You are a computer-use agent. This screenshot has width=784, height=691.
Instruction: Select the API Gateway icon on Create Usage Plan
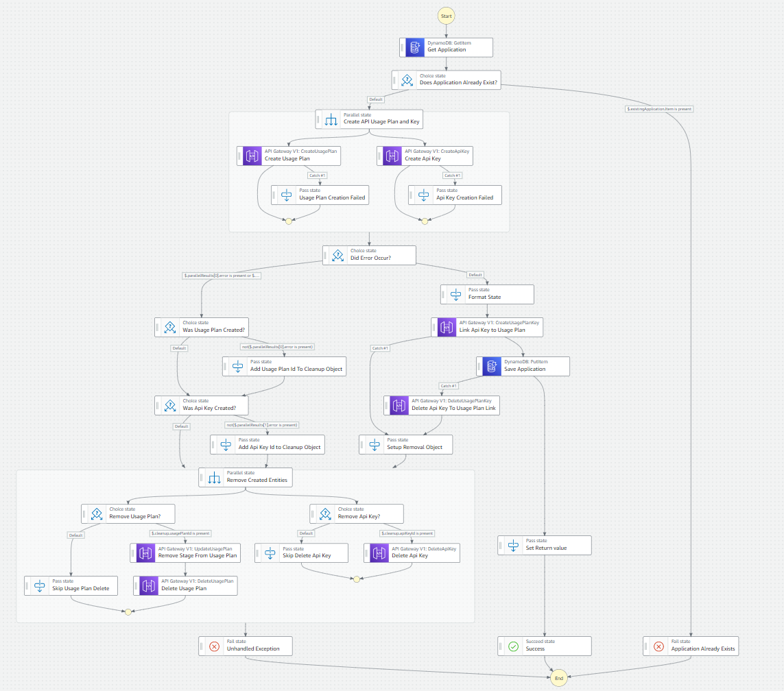pyautogui.click(x=252, y=156)
